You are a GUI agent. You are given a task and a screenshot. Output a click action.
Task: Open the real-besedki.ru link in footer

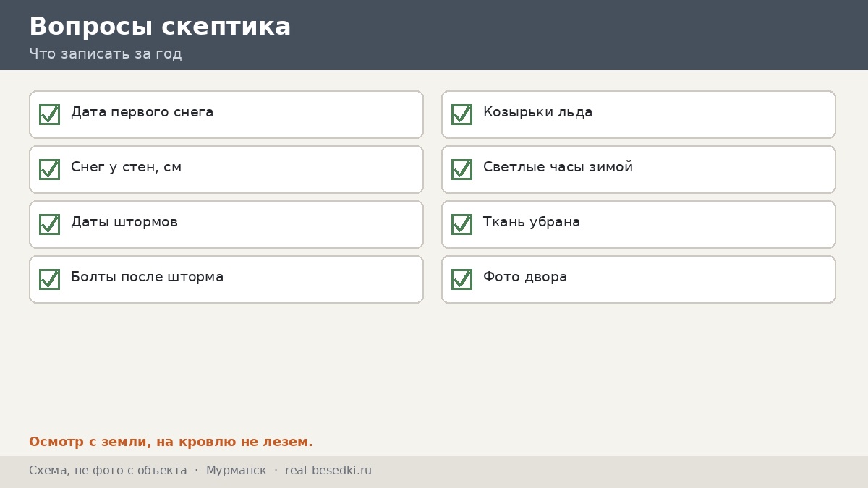[328, 471]
